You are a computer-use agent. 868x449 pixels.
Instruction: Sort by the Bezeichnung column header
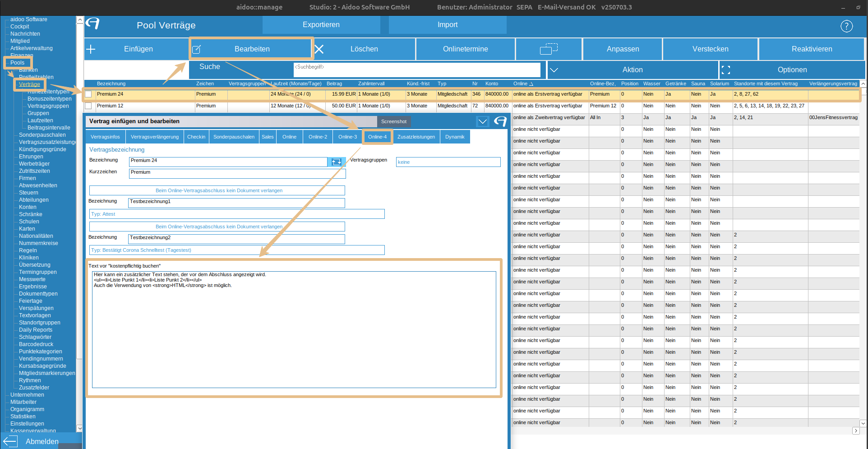(x=111, y=83)
